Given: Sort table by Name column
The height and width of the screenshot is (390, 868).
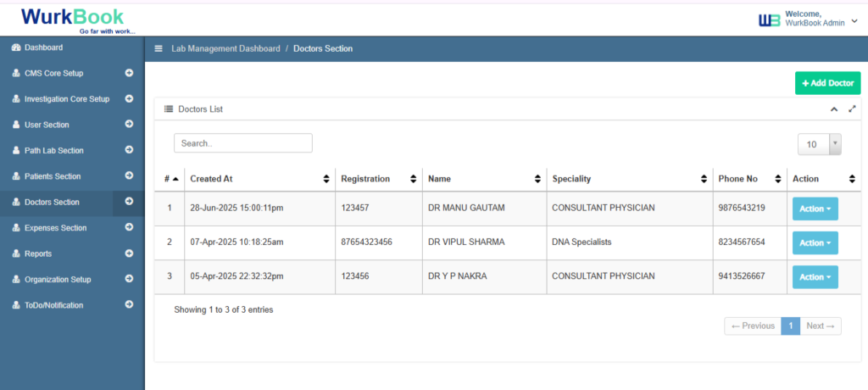Looking at the screenshot, I should 483,179.
